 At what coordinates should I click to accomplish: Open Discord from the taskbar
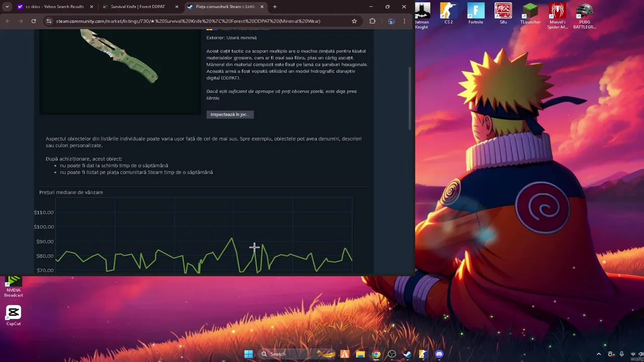pos(439,354)
